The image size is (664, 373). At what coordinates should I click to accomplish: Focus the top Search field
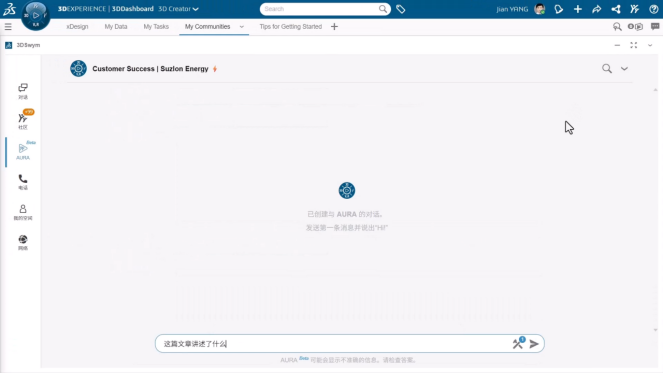(320, 9)
